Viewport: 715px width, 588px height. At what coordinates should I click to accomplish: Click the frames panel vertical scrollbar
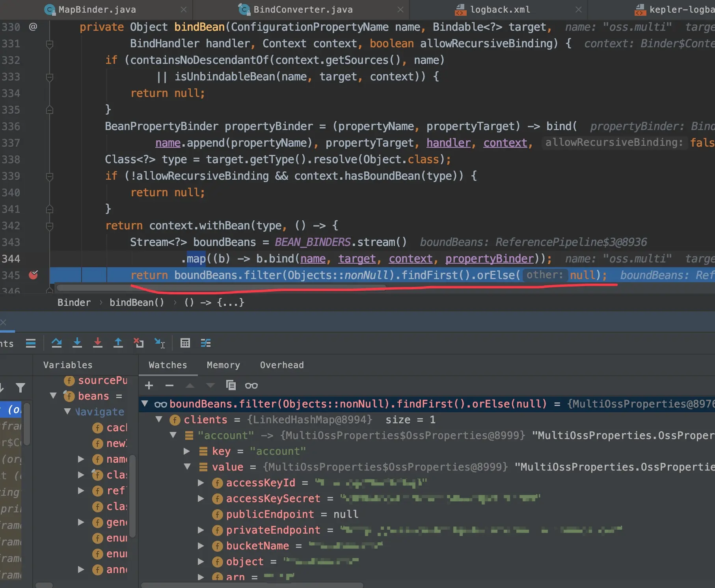coord(27,424)
